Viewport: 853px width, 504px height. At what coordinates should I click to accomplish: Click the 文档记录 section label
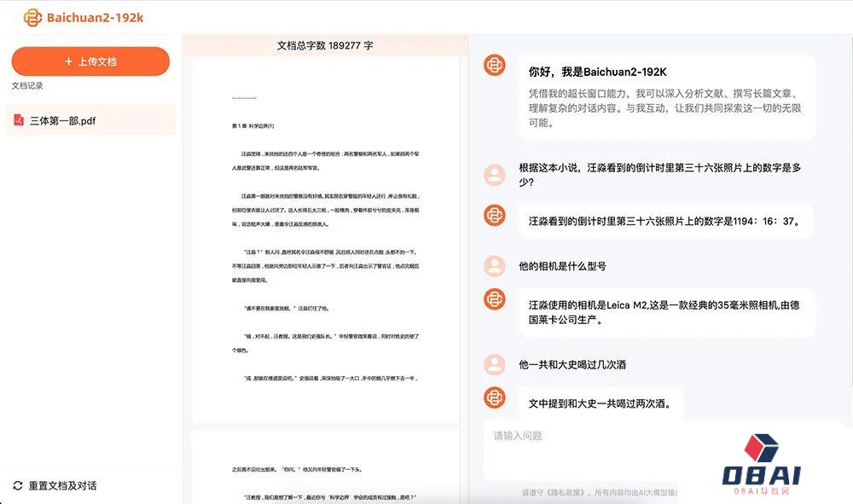pyautogui.click(x=27, y=86)
